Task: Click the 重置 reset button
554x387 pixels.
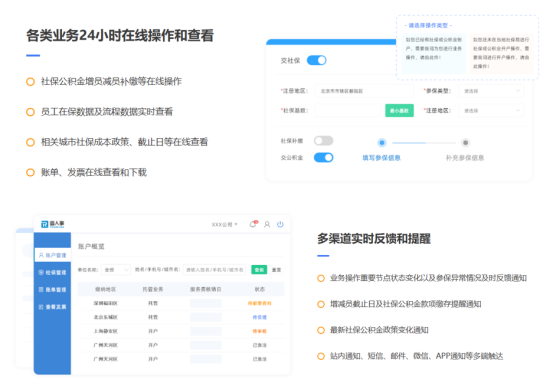Action: [x=276, y=270]
